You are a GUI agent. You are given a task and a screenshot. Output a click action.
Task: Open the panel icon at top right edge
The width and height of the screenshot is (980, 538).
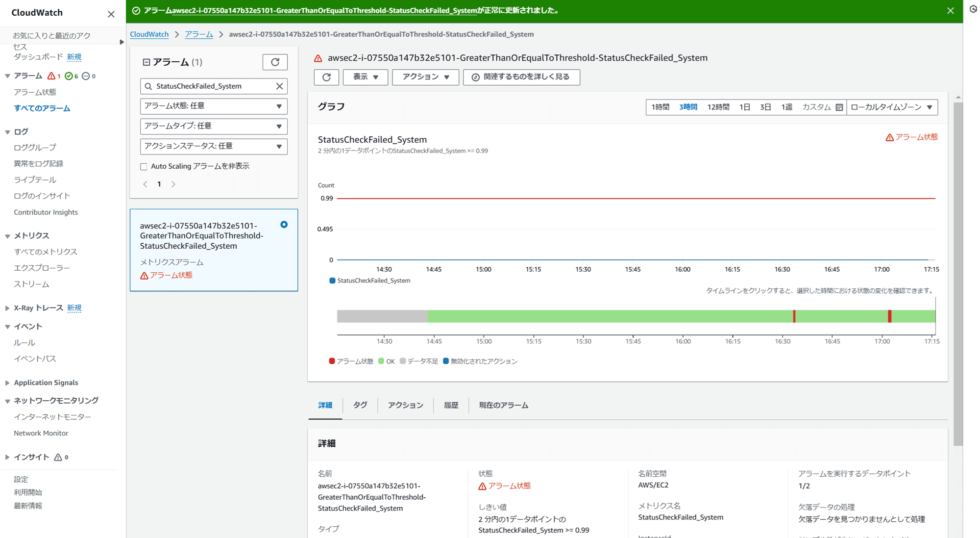click(x=973, y=9)
